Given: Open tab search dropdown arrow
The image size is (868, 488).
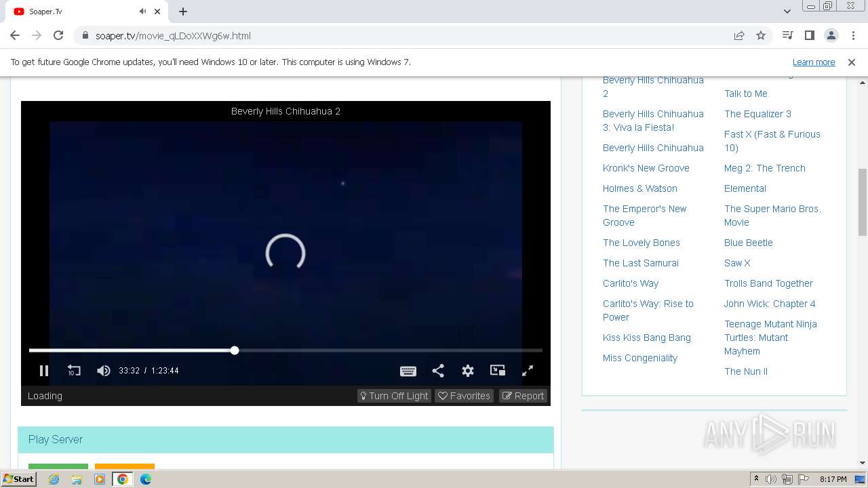Looking at the screenshot, I should click(787, 12).
